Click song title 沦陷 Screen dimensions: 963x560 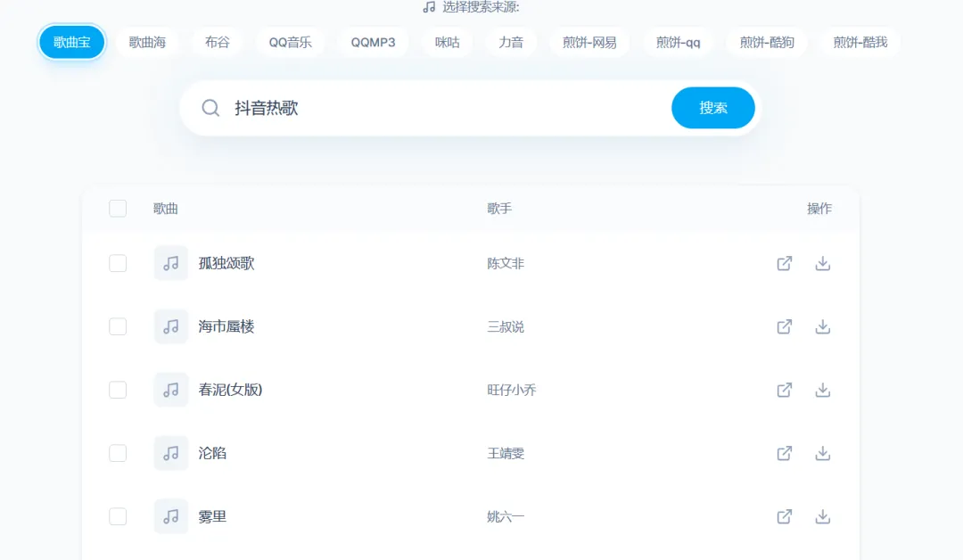tap(212, 453)
